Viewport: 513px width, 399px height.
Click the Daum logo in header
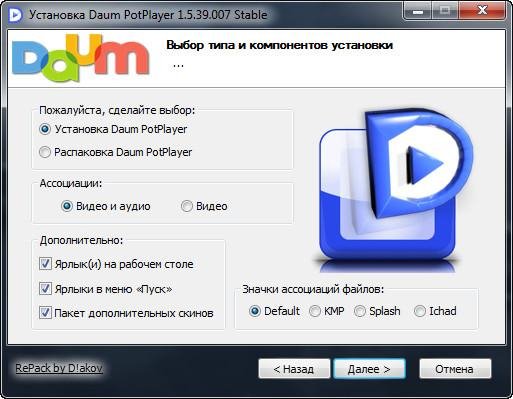tap(80, 58)
